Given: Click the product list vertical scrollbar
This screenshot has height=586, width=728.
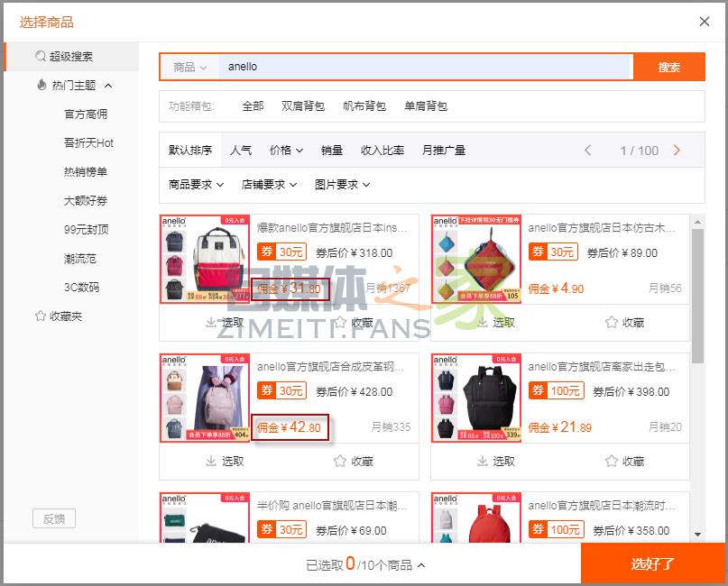Looking at the screenshot, I should [x=697, y=298].
